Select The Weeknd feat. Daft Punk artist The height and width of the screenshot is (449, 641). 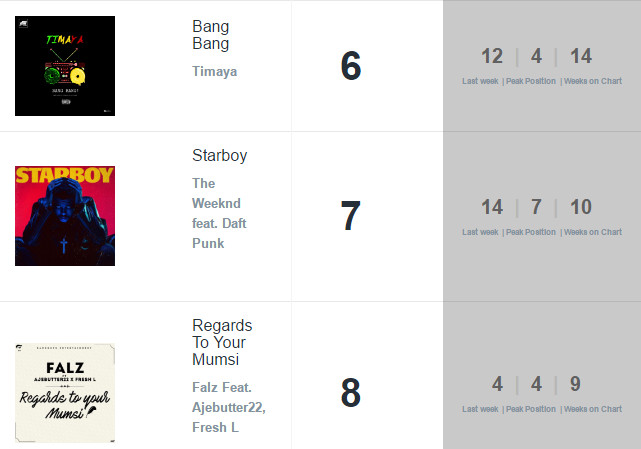click(219, 213)
